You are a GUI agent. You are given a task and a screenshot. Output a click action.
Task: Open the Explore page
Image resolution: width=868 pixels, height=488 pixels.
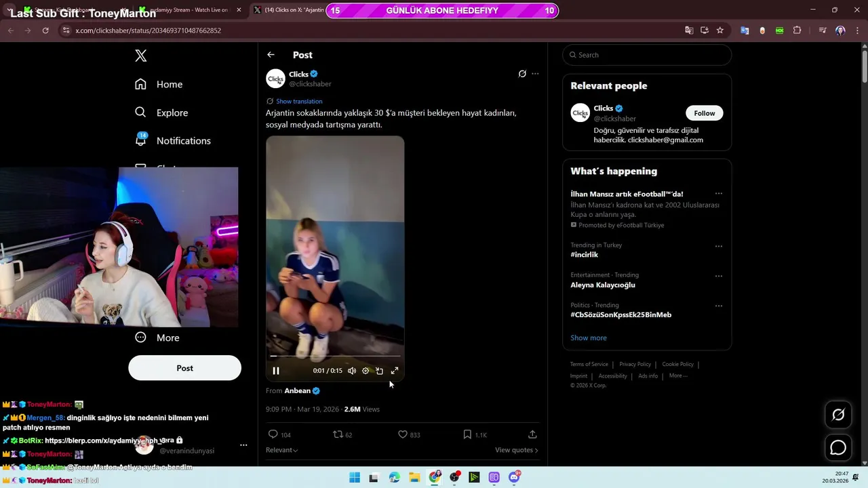[161, 113]
